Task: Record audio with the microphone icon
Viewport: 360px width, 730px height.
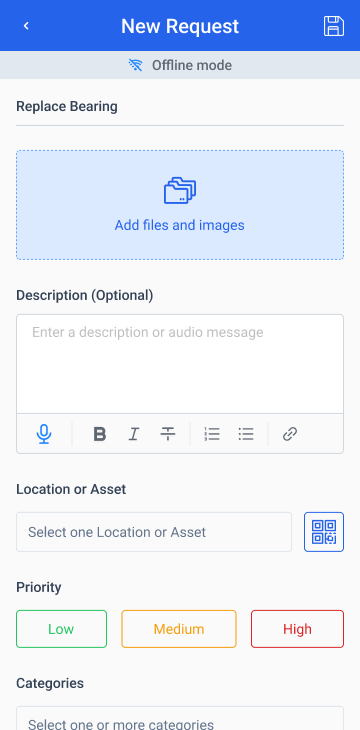Action: [44, 434]
